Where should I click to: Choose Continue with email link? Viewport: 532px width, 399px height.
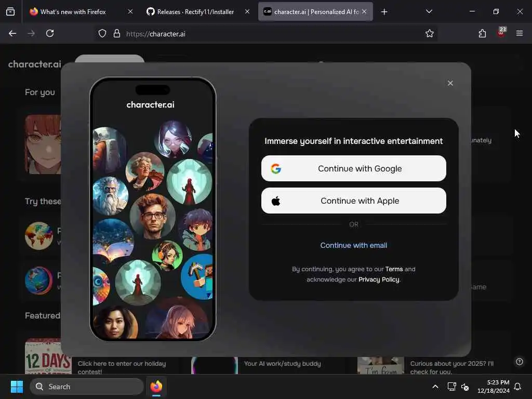353,245
